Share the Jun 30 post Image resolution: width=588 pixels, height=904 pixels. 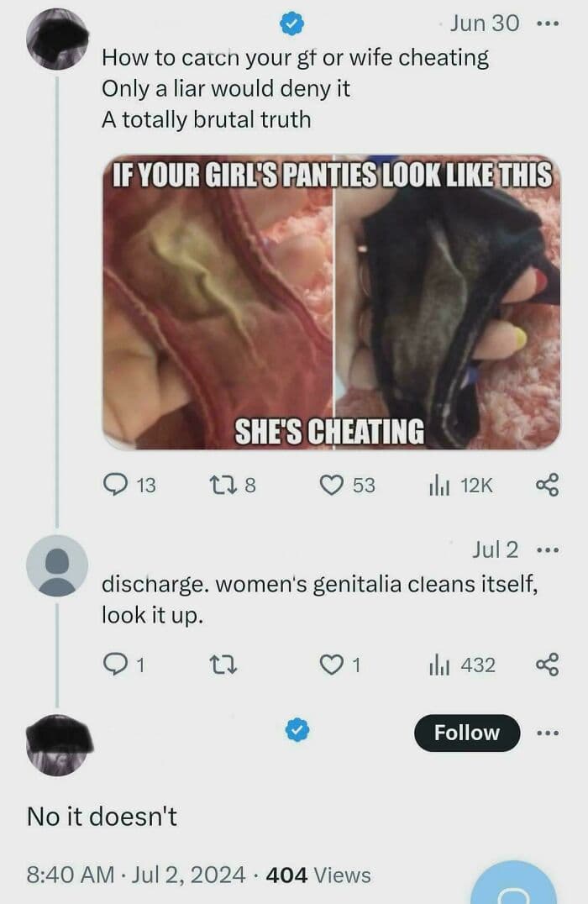pos(547,485)
